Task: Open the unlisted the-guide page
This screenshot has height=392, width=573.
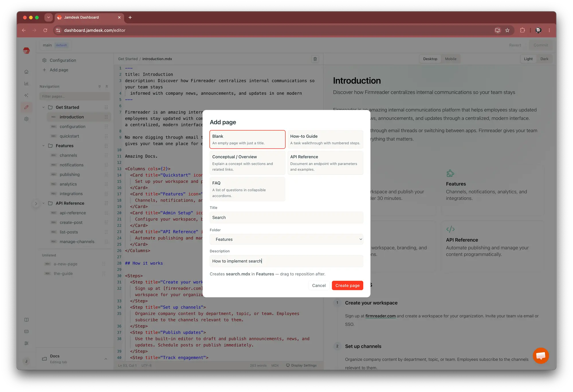Action: [63, 273]
